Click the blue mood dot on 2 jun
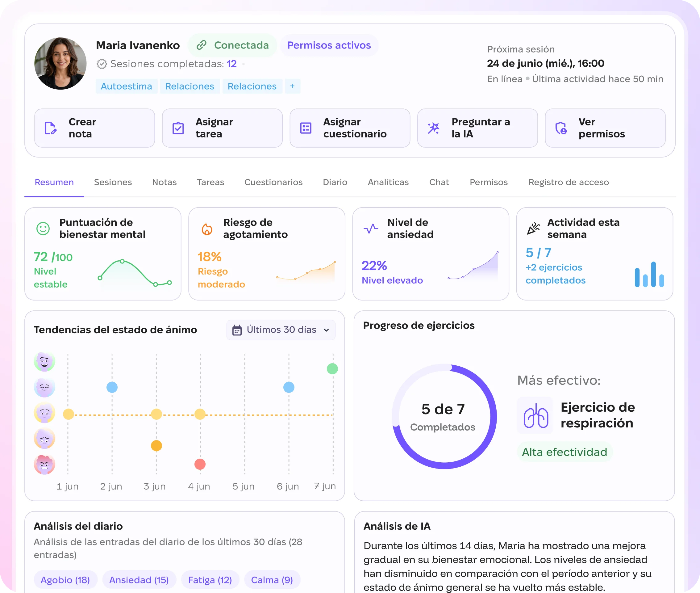 click(112, 387)
